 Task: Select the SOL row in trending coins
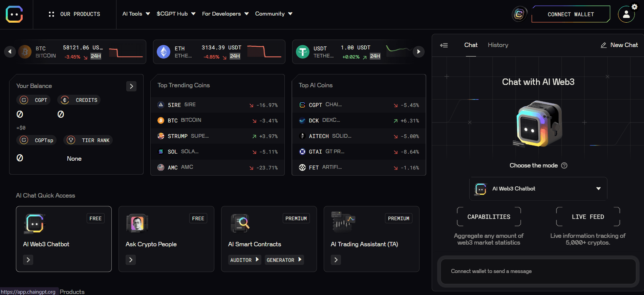click(217, 152)
